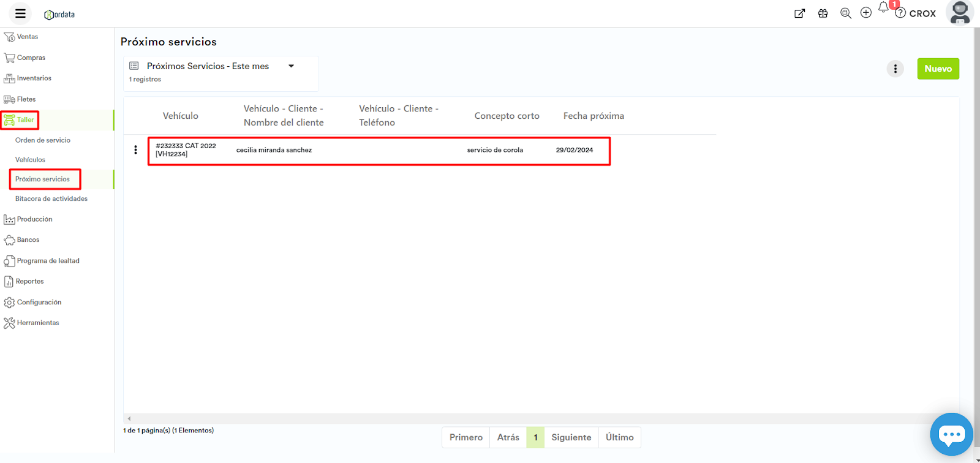Click the user avatar icon
This screenshot has height=463, width=980.
tap(959, 12)
